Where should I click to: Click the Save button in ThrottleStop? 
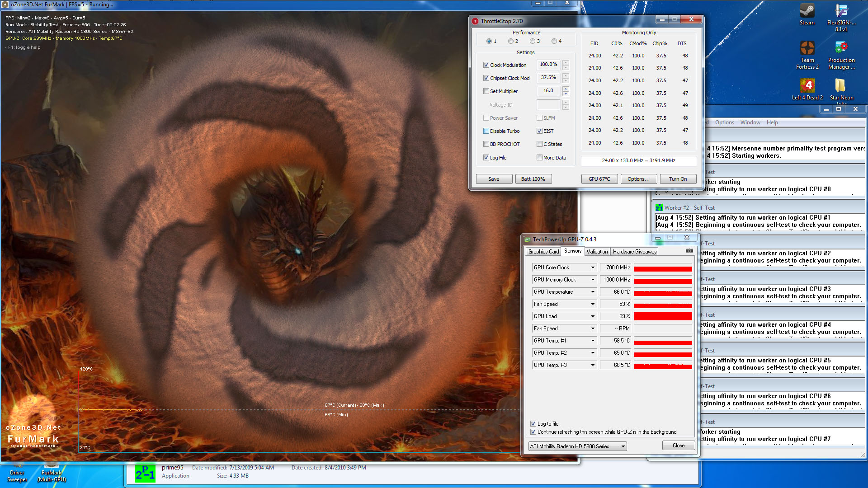pyautogui.click(x=494, y=179)
